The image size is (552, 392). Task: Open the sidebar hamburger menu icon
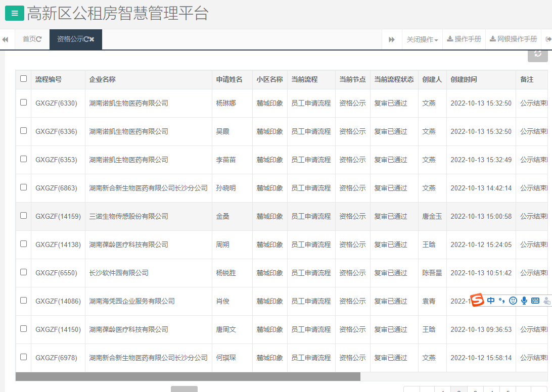click(x=14, y=14)
